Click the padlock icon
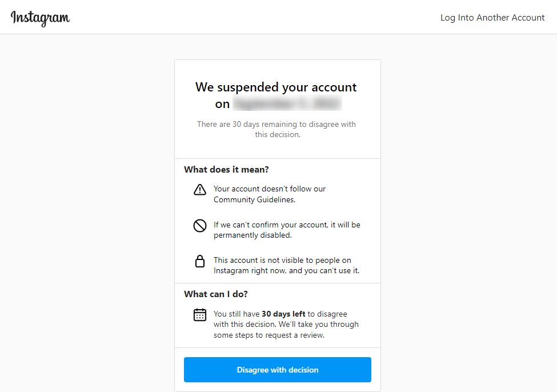This screenshot has height=392, width=557. click(200, 261)
